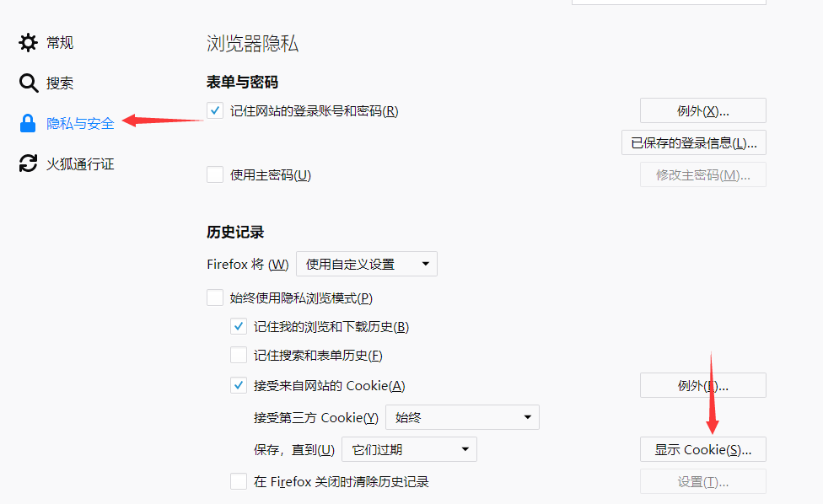Viewport: 823px width, 504px height.
Task: Click the gear icon for 常规
Action: 28,42
